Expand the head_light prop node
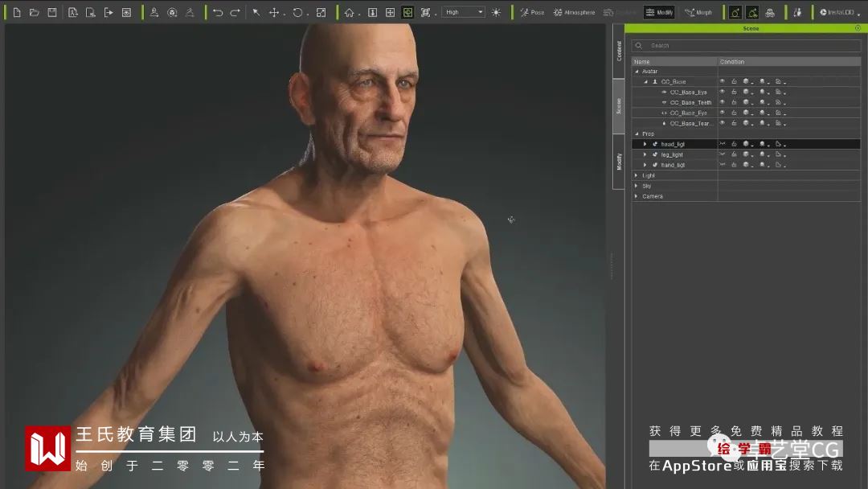 pos(645,144)
